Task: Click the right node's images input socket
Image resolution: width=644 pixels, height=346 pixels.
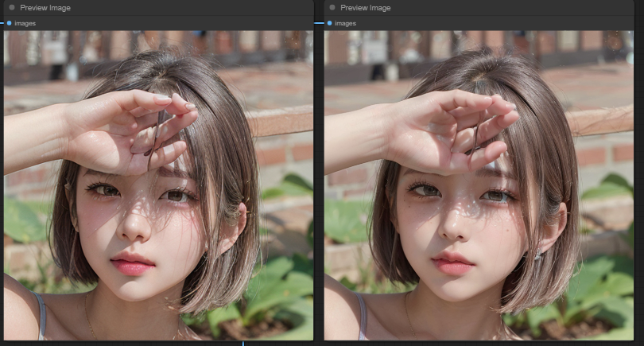Action: tap(329, 23)
